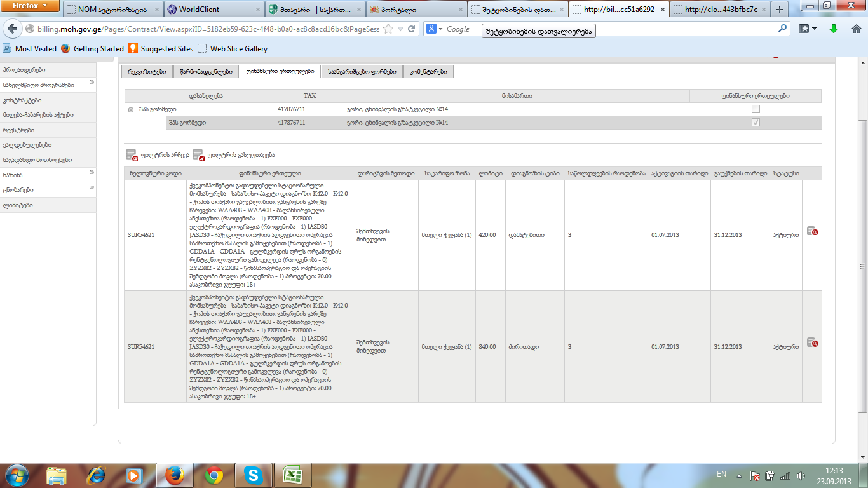The width and height of the screenshot is (868, 488).
Task: Collapse the შპს გორმედი tree row
Action: (x=130, y=110)
